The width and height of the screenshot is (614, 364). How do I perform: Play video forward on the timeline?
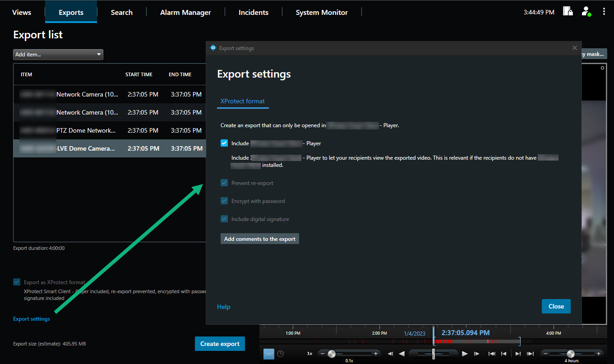465,354
